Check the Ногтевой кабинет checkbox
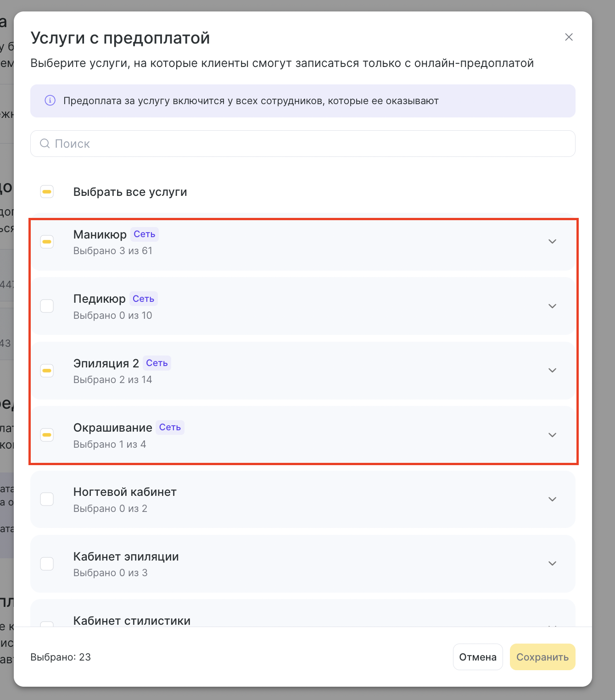 click(47, 499)
